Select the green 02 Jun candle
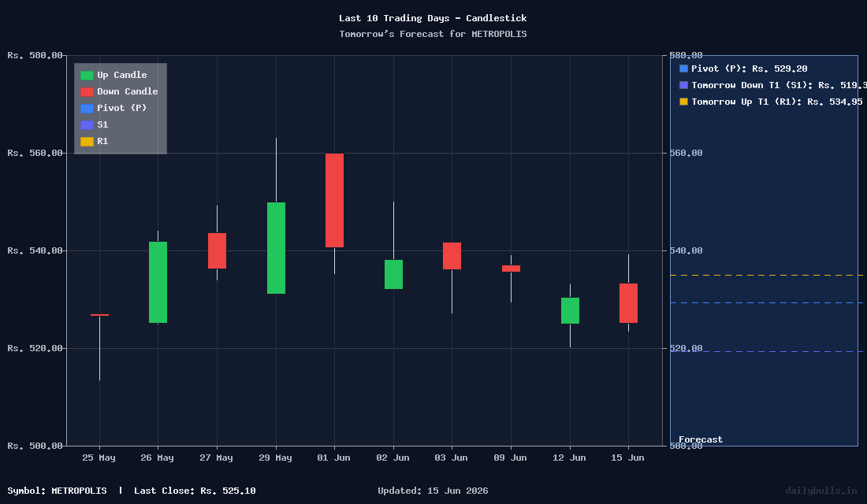This screenshot has width=867, height=504. click(393, 275)
